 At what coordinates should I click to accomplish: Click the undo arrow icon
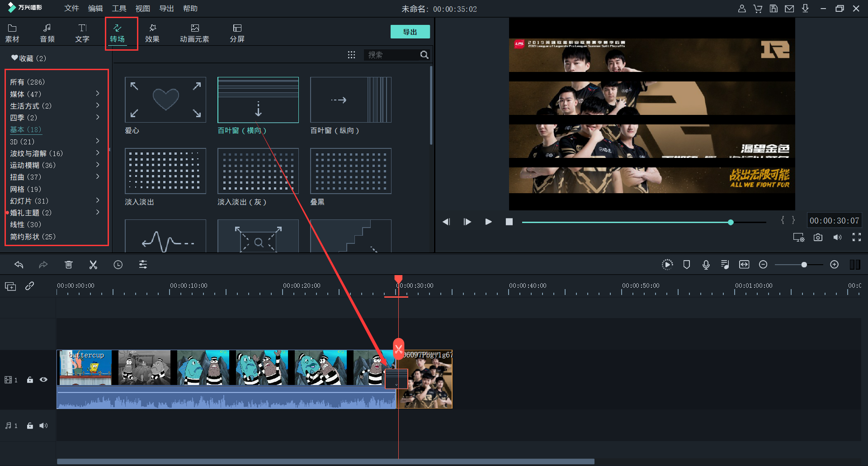pyautogui.click(x=19, y=265)
